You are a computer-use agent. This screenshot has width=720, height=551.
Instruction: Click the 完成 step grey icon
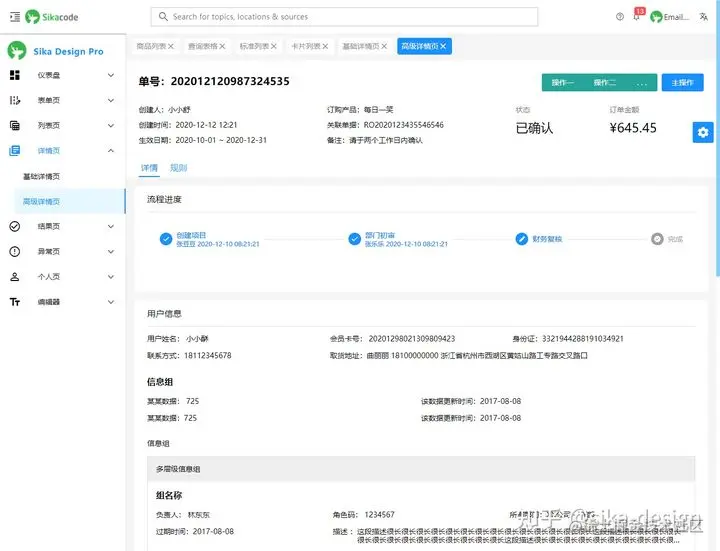point(658,239)
